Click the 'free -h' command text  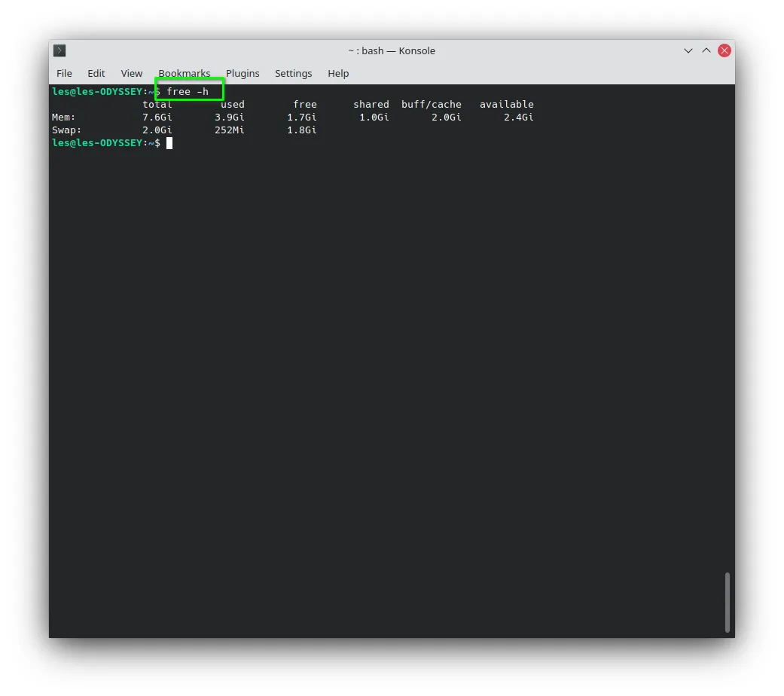[x=188, y=91]
